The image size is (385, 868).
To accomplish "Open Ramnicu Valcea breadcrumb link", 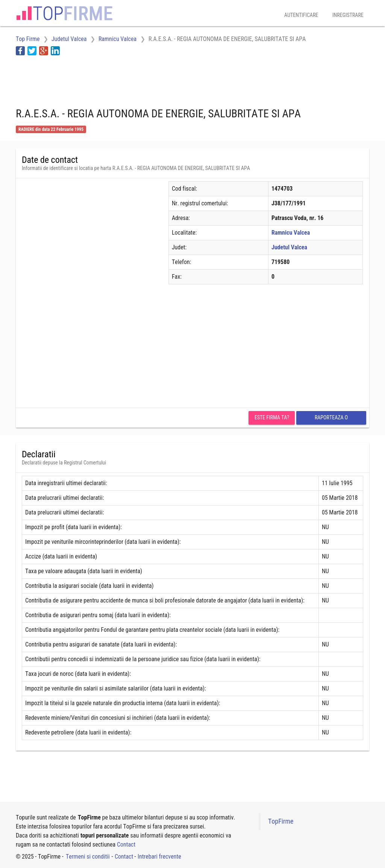I will [x=117, y=39].
